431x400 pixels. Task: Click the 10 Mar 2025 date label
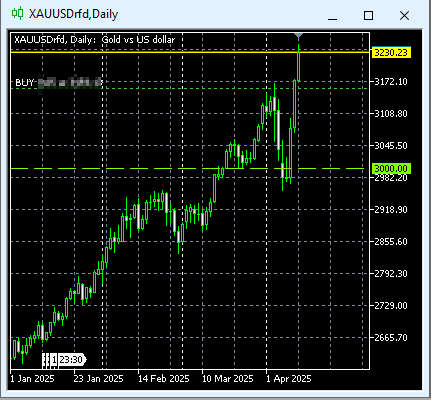228,379
